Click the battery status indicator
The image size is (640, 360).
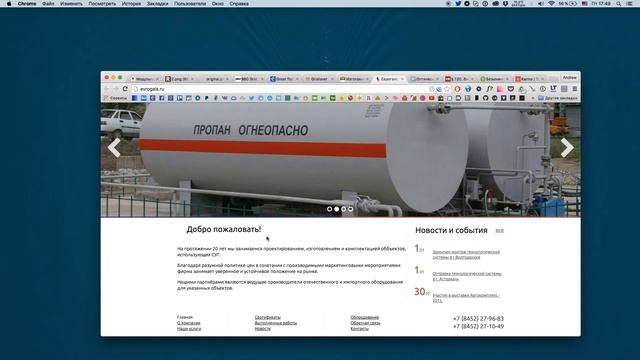coord(568,4)
